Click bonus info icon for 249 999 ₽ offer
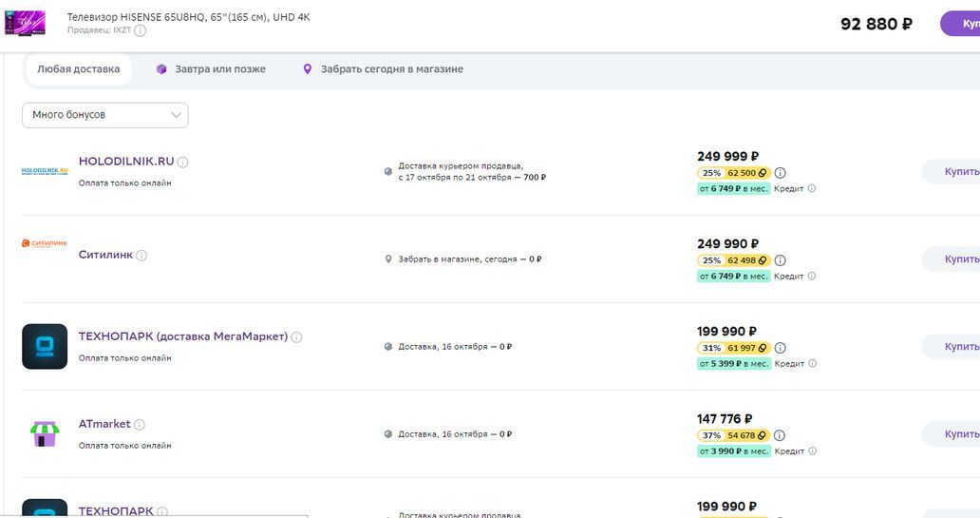Image resolution: width=980 pixels, height=518 pixels. 780,173
